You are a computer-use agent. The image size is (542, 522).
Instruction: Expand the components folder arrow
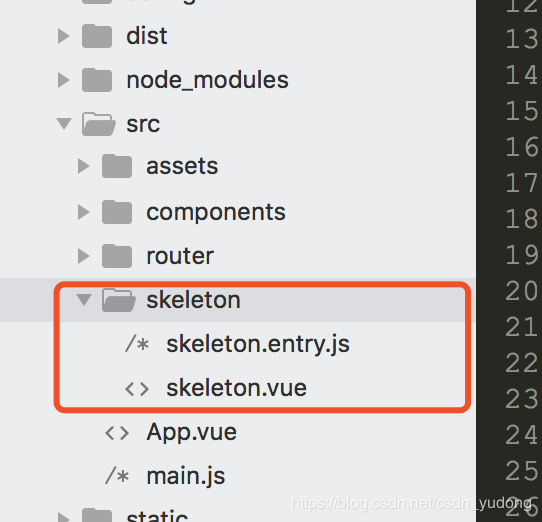click(84, 212)
